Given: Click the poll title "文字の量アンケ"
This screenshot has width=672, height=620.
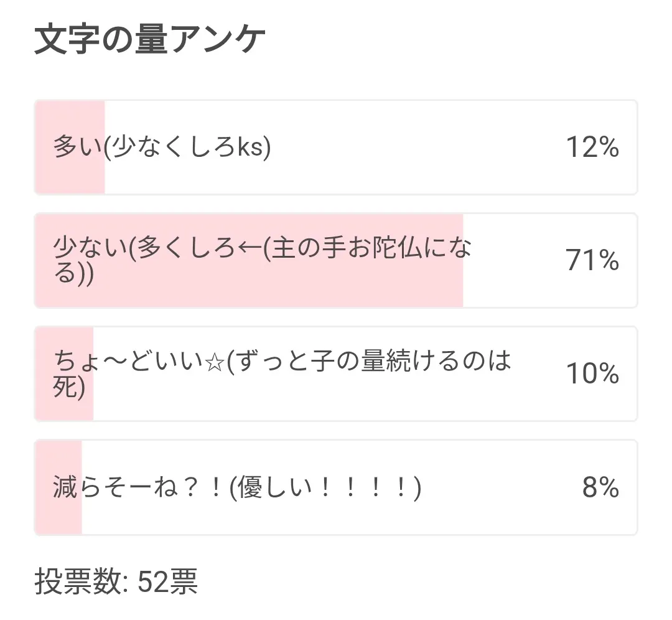Looking at the screenshot, I should pos(149,40).
